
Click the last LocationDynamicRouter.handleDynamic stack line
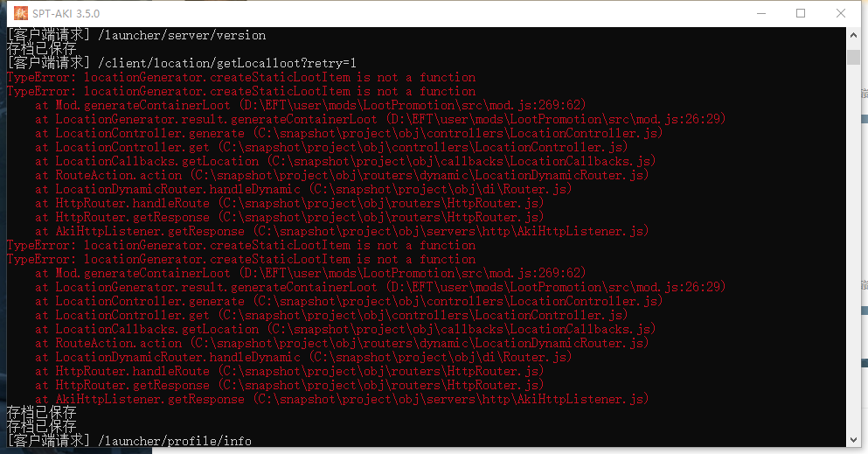click(303, 357)
